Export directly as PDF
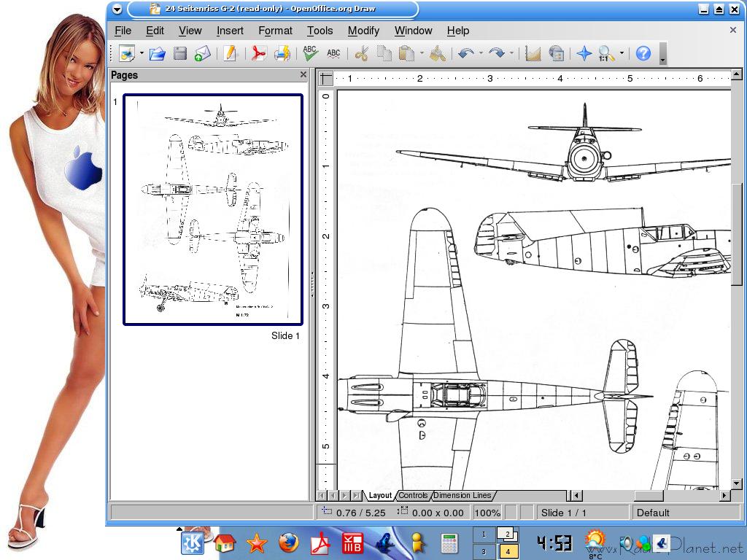 click(x=258, y=53)
